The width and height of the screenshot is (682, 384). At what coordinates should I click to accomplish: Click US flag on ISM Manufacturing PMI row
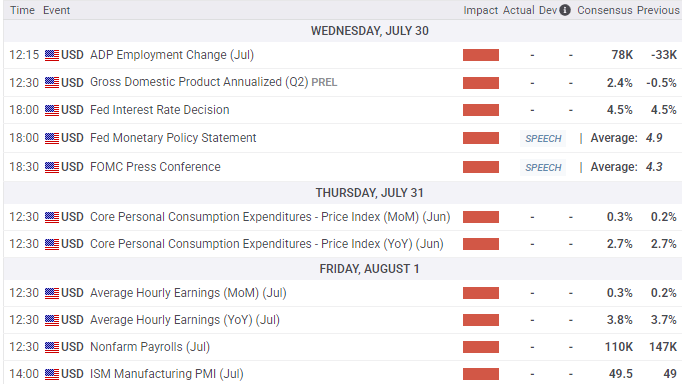[52, 374]
